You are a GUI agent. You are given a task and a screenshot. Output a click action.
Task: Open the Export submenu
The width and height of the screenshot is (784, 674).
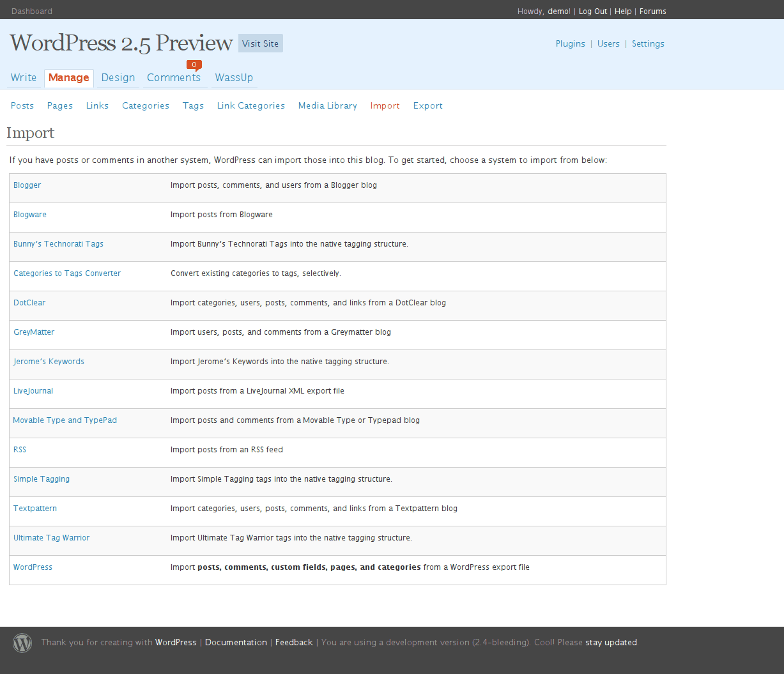pyautogui.click(x=428, y=105)
